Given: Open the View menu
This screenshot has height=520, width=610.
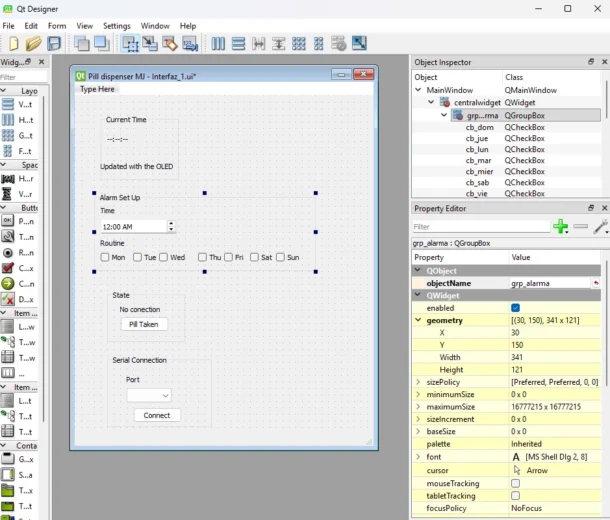Looking at the screenshot, I should coord(84,26).
